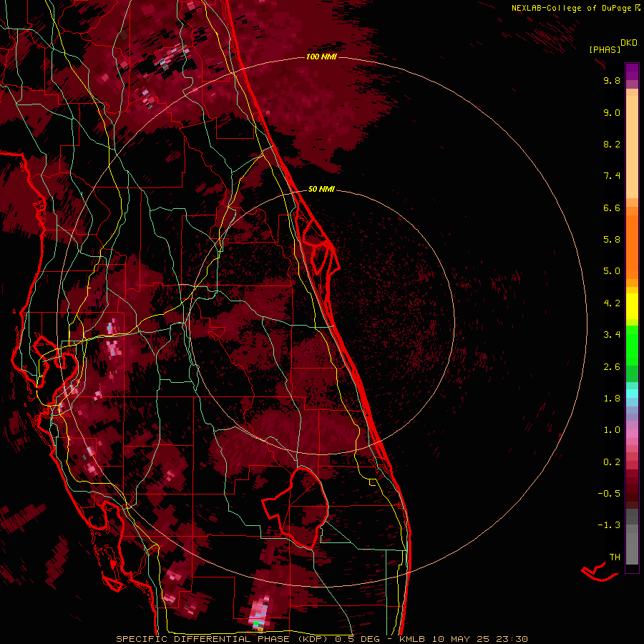Click the 50 NMI range ring label

point(321,189)
